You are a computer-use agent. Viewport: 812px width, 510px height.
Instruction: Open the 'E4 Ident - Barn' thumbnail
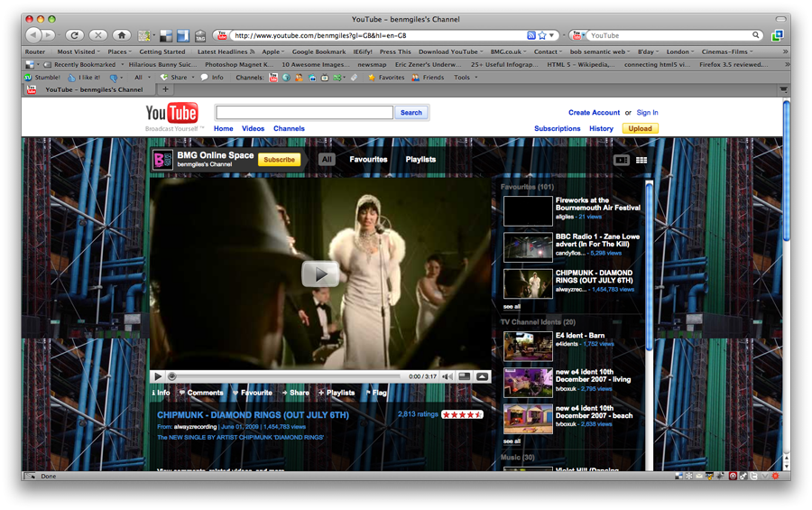pos(528,346)
